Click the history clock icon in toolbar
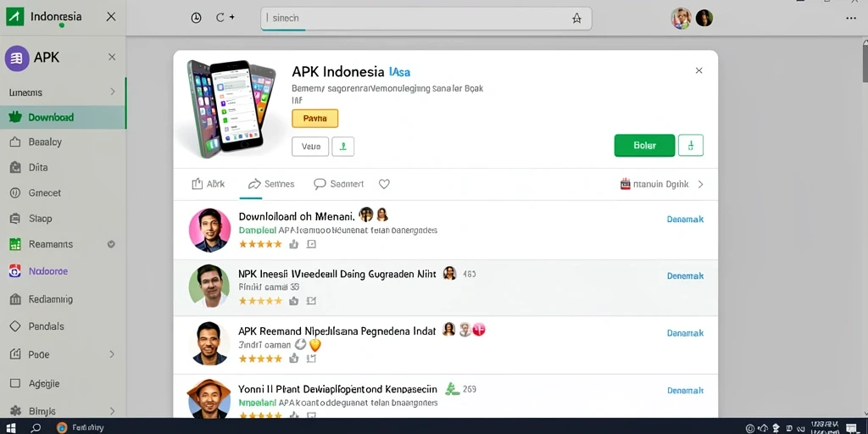The height and width of the screenshot is (434, 868). pyautogui.click(x=196, y=18)
